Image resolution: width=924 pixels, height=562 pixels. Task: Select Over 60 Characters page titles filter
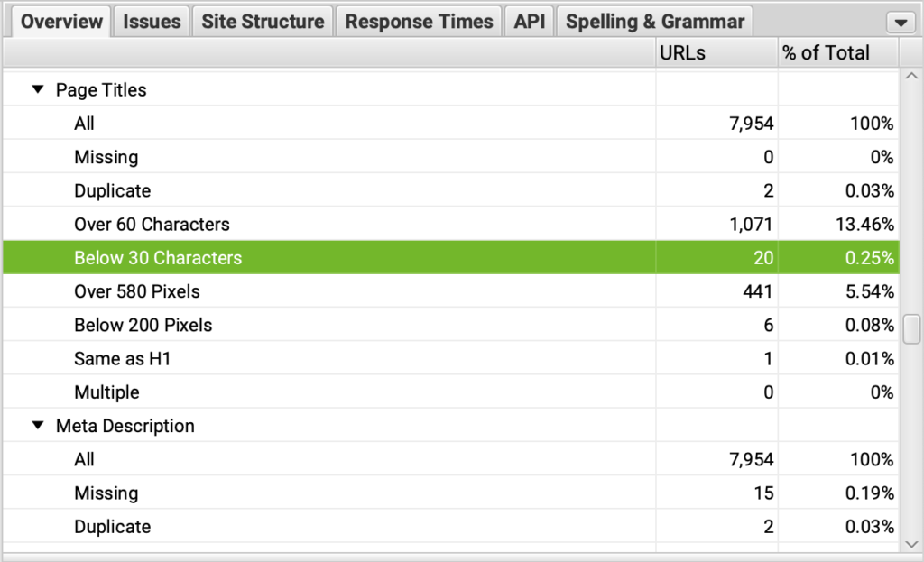pyautogui.click(x=152, y=225)
